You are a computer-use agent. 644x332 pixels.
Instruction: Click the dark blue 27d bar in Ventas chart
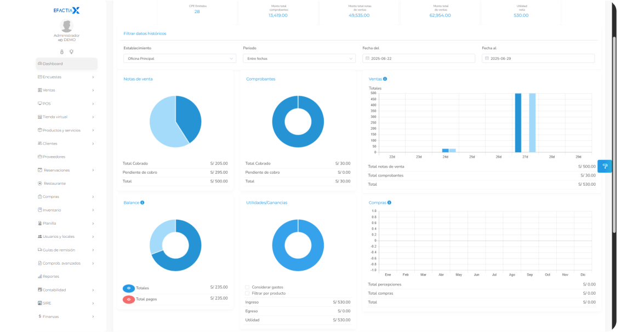tap(518, 123)
